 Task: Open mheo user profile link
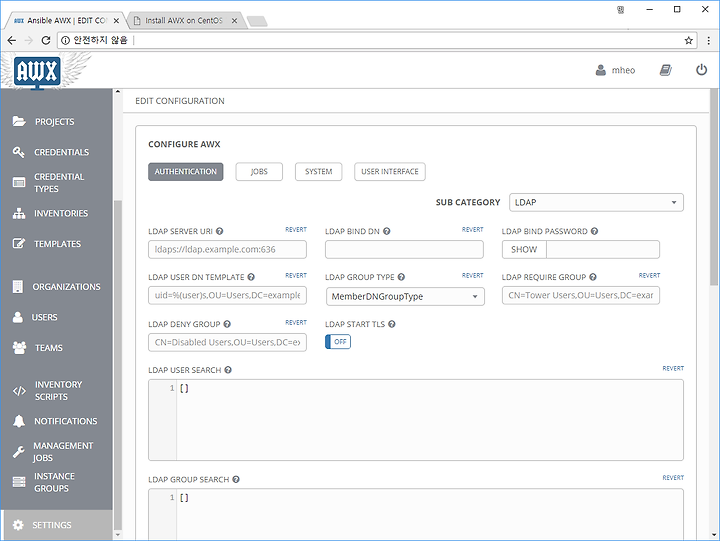[x=615, y=70]
